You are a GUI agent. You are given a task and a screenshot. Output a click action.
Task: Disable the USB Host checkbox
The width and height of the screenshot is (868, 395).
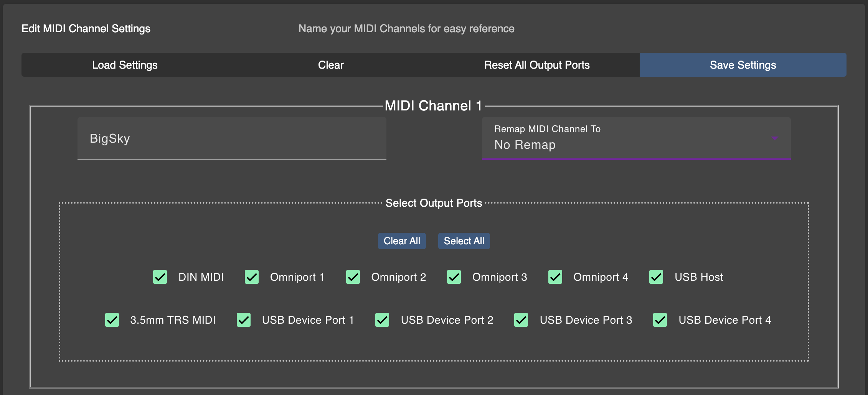pyautogui.click(x=656, y=277)
